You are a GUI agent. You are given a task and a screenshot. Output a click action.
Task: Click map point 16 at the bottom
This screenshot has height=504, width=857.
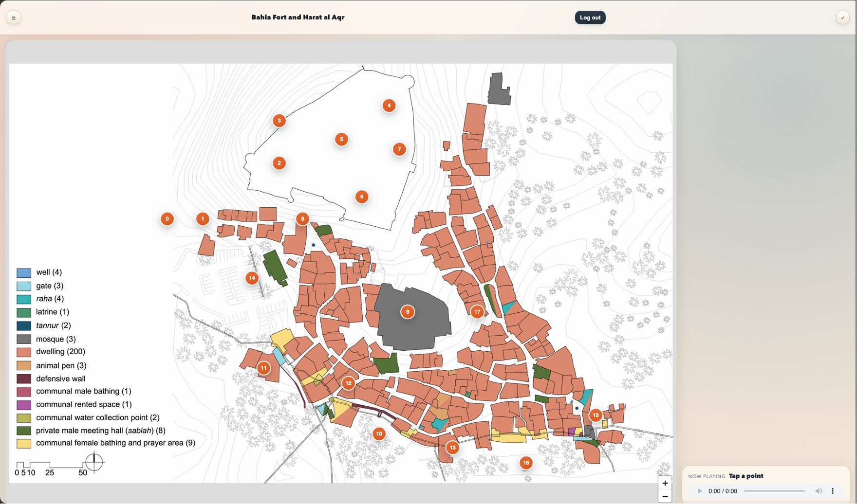[526, 463]
